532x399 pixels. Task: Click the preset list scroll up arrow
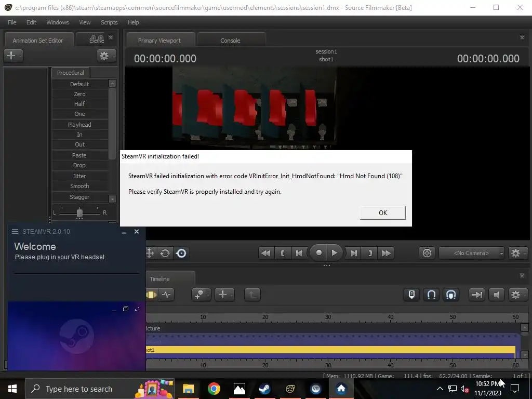pyautogui.click(x=112, y=83)
